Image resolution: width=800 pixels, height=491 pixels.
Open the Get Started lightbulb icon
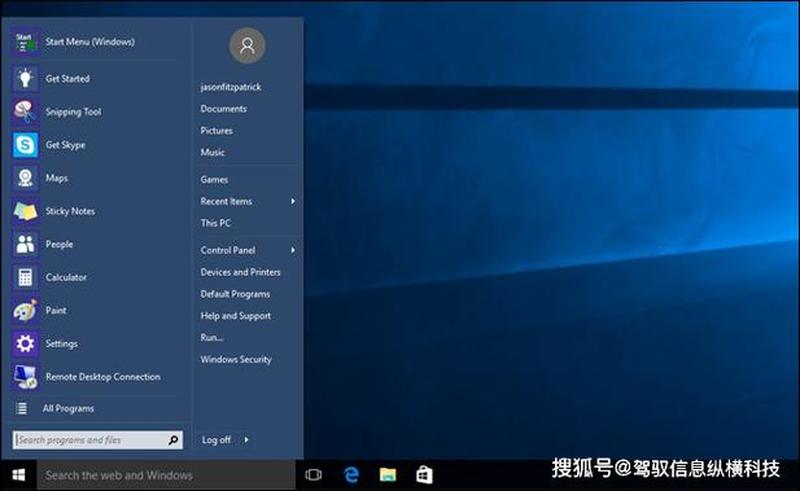[25, 79]
